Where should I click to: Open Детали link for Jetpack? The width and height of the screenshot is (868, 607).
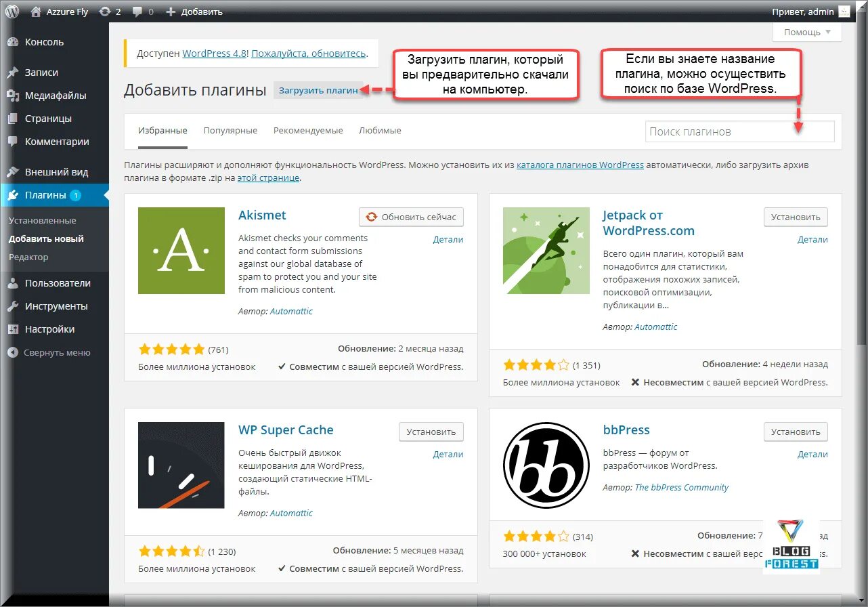click(x=812, y=239)
